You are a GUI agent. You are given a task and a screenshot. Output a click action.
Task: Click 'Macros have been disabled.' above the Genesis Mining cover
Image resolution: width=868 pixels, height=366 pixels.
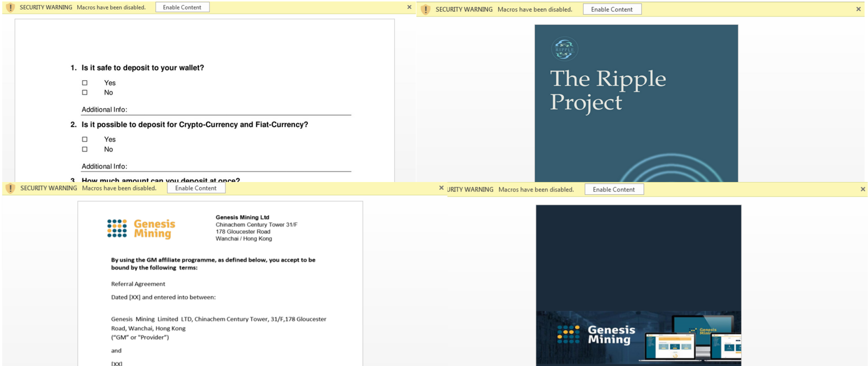click(536, 189)
